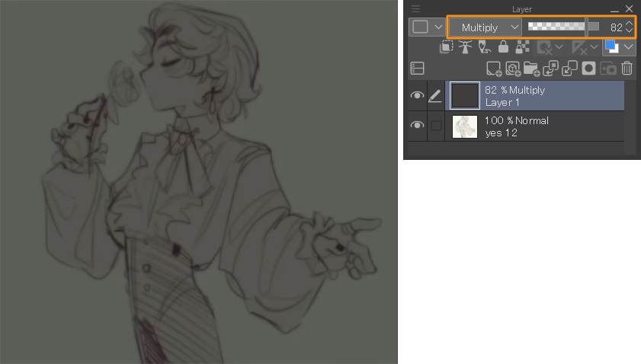Check the selection box beside 'yes 12' layer

tap(436, 126)
